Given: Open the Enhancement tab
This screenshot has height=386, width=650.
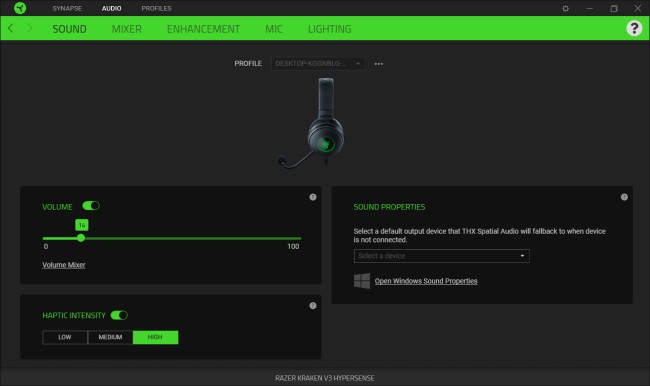Looking at the screenshot, I should click(203, 29).
